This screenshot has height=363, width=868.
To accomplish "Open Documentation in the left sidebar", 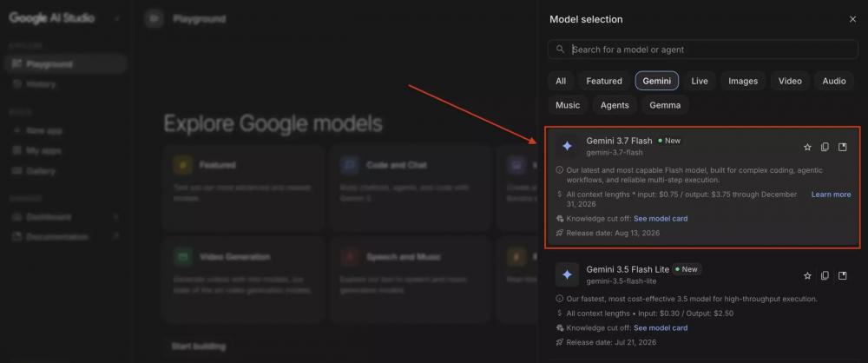I will pyautogui.click(x=65, y=236).
